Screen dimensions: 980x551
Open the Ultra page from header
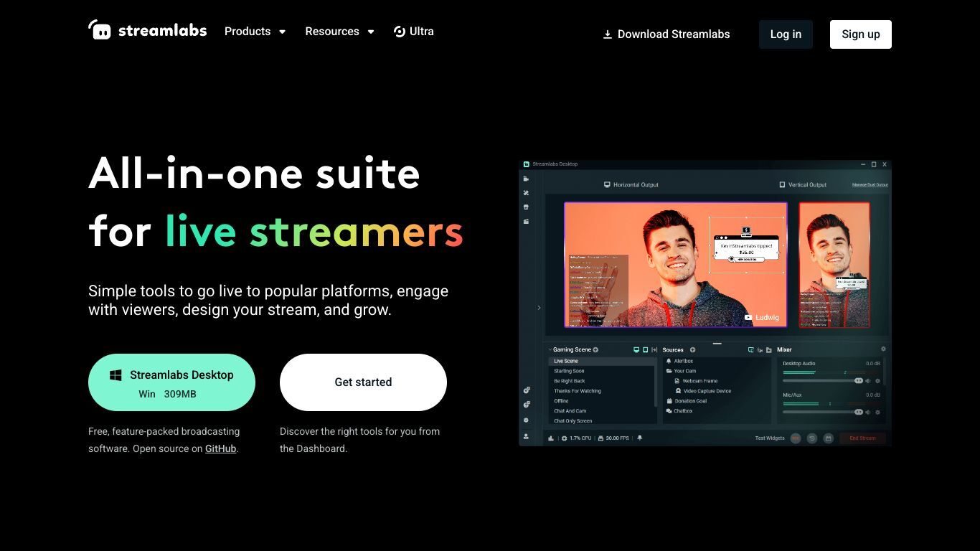[x=414, y=32]
